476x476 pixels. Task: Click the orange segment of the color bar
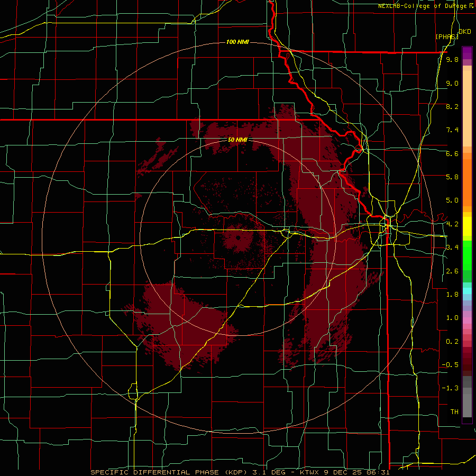pyautogui.click(x=467, y=183)
